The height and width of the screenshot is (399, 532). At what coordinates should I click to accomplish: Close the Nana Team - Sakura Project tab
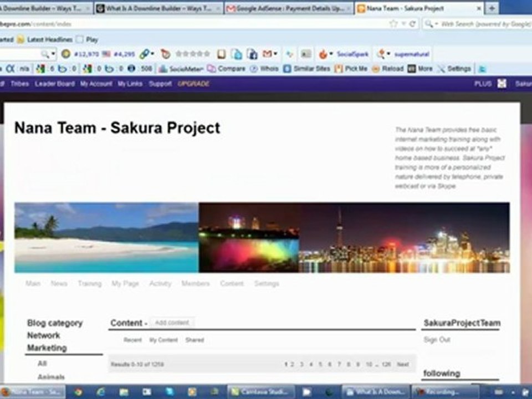click(479, 8)
